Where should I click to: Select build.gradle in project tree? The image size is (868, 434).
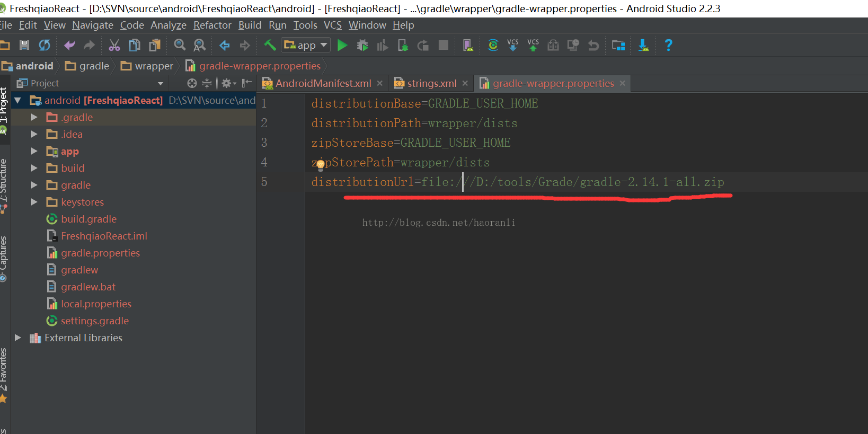click(88, 219)
